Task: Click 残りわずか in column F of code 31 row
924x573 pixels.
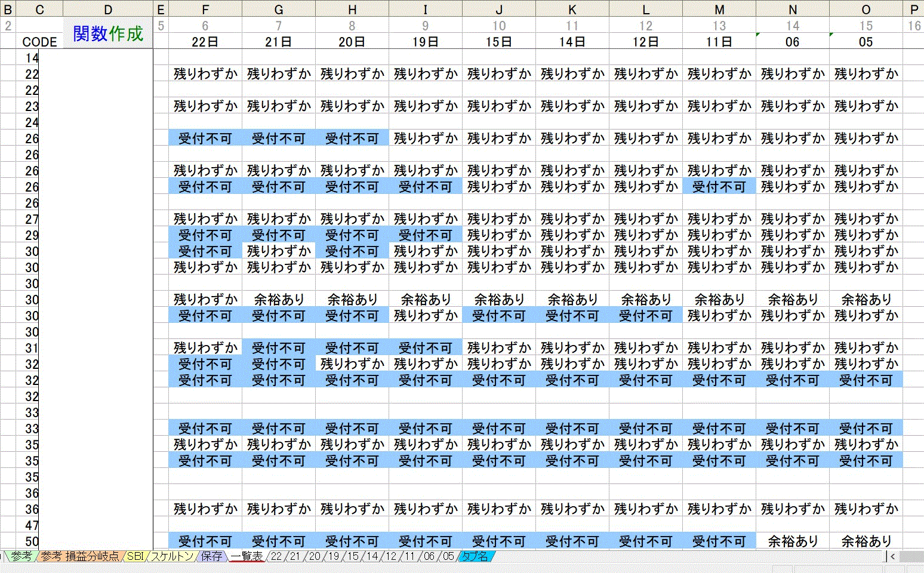Action: (x=205, y=348)
